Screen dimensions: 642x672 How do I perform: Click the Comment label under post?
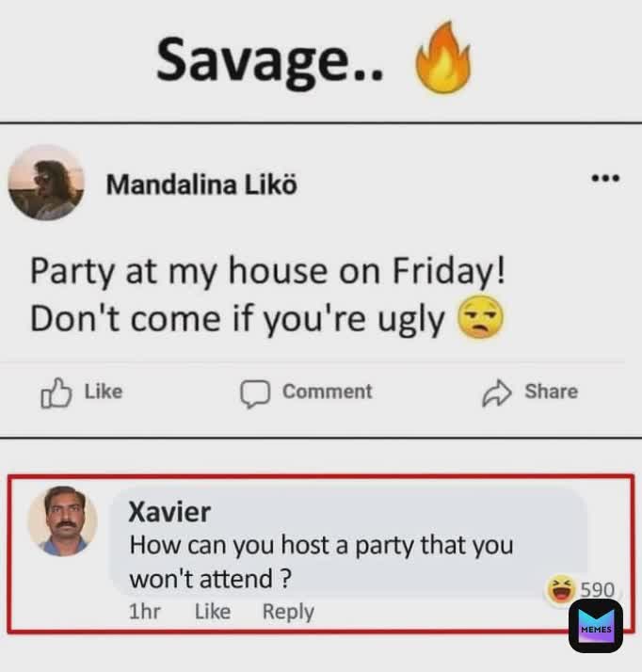pyautogui.click(x=328, y=392)
